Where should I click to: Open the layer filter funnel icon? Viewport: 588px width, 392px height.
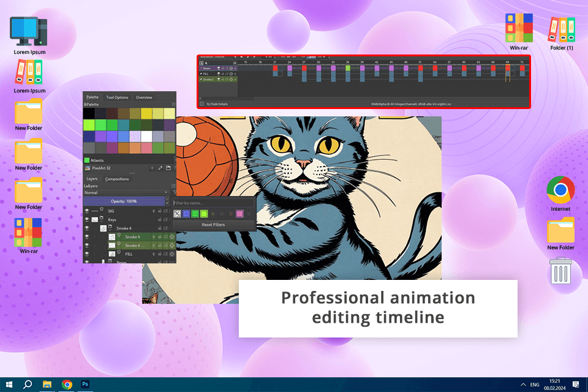175,192
